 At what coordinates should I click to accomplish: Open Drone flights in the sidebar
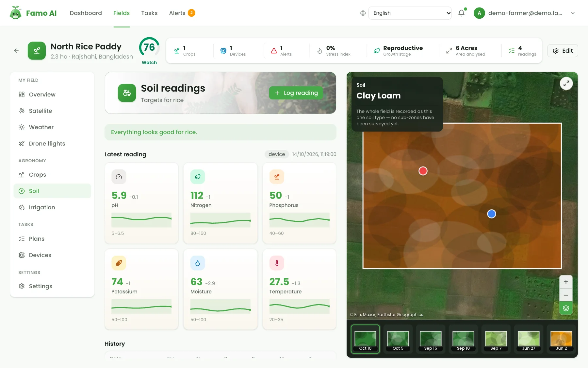(x=52, y=144)
